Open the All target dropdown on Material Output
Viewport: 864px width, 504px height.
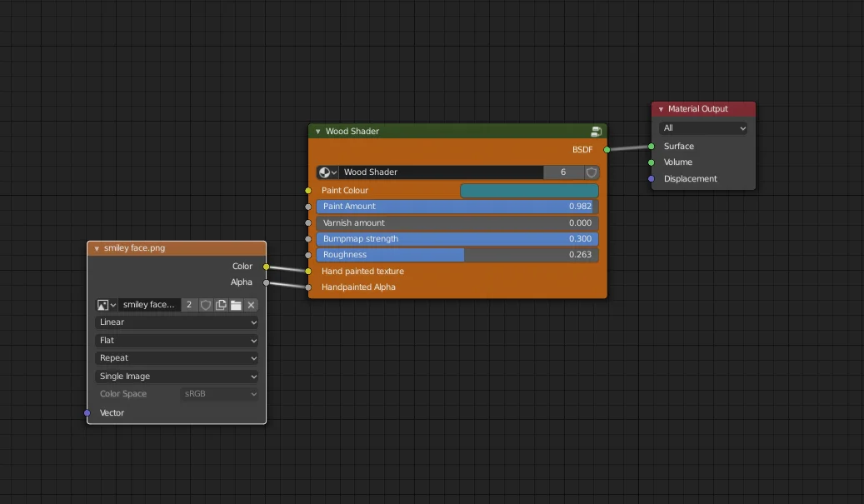coord(702,127)
